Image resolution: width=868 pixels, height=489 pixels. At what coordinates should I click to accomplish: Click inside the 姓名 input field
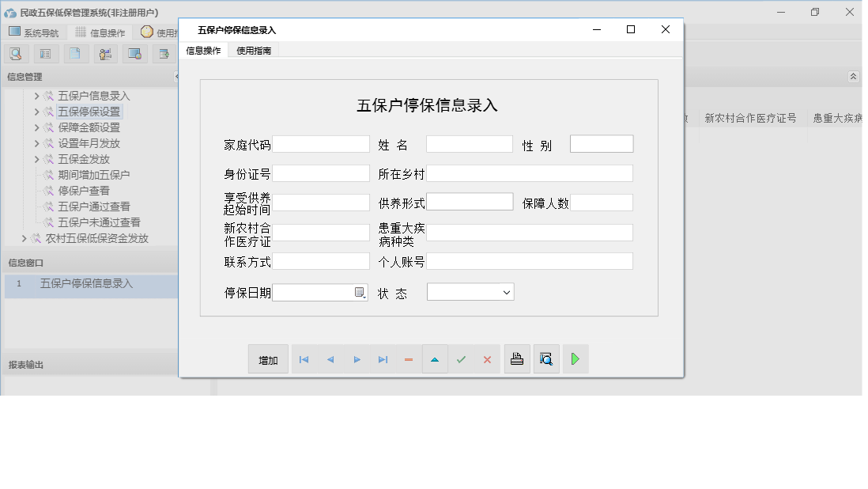pos(468,144)
